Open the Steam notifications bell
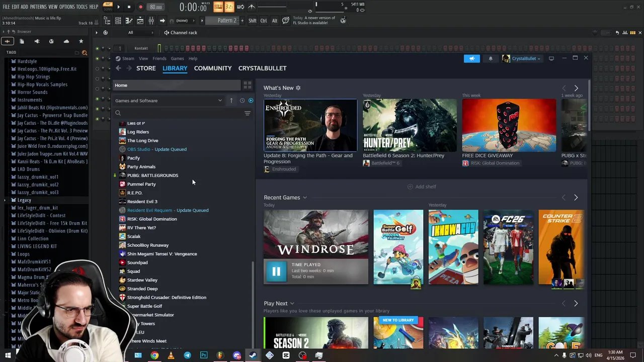 tap(491, 59)
